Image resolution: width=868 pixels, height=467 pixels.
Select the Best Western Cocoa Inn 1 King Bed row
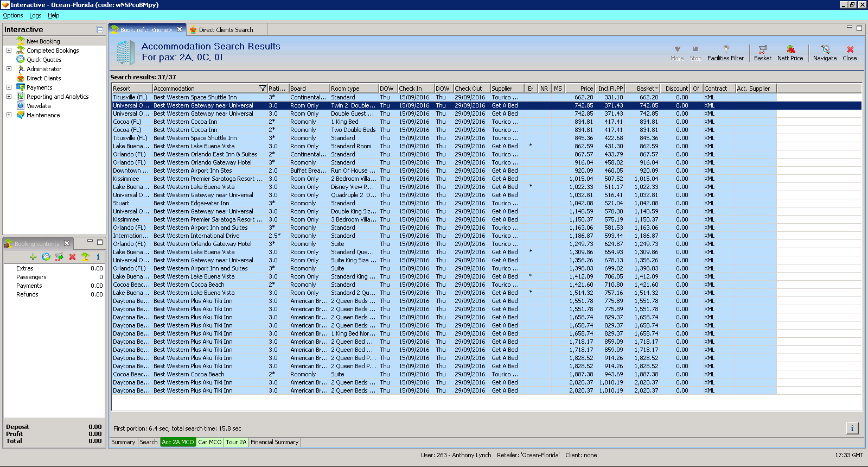444,122
